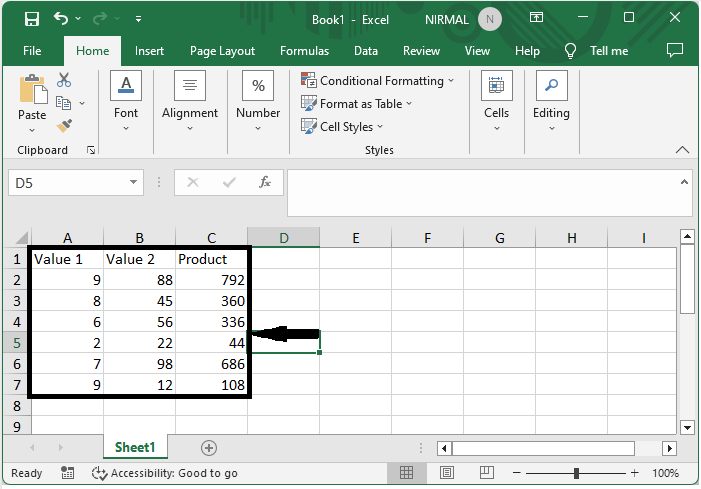This screenshot has height=489, width=701.
Task: Switch to Normal view
Action: pos(406,473)
